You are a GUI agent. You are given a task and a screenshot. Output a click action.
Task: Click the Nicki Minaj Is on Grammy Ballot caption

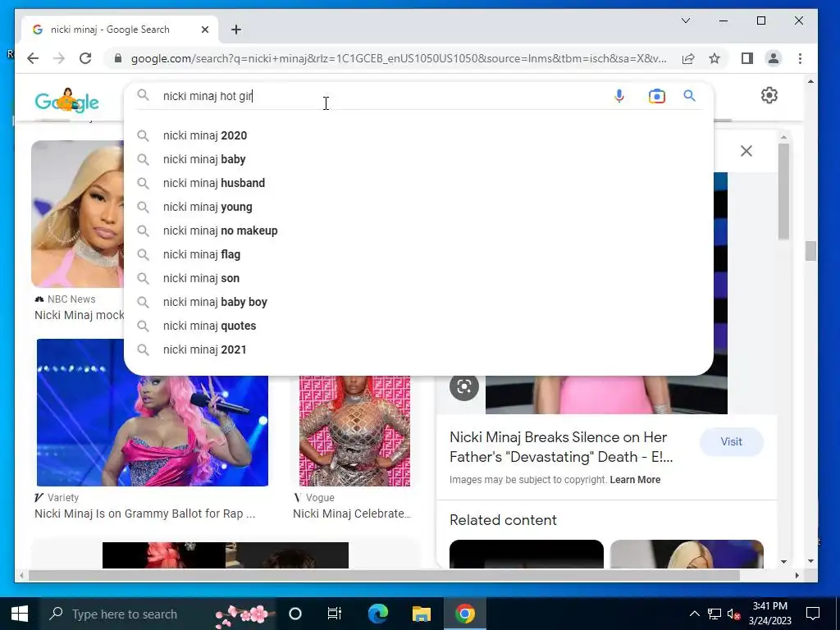tap(144, 514)
